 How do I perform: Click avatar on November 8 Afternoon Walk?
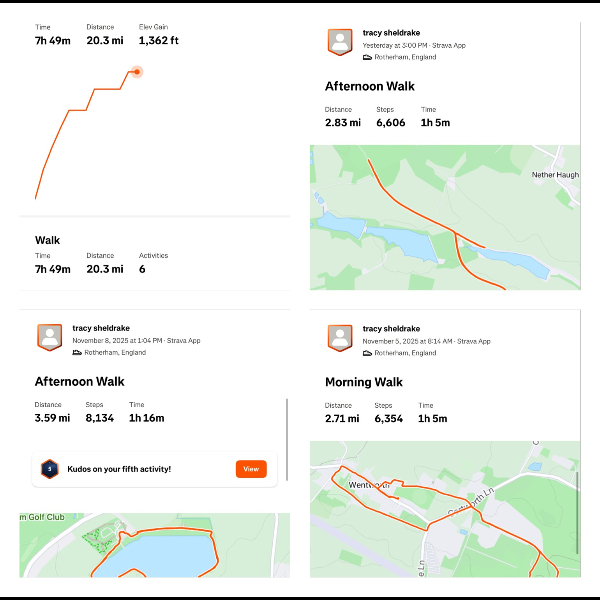pos(50,337)
